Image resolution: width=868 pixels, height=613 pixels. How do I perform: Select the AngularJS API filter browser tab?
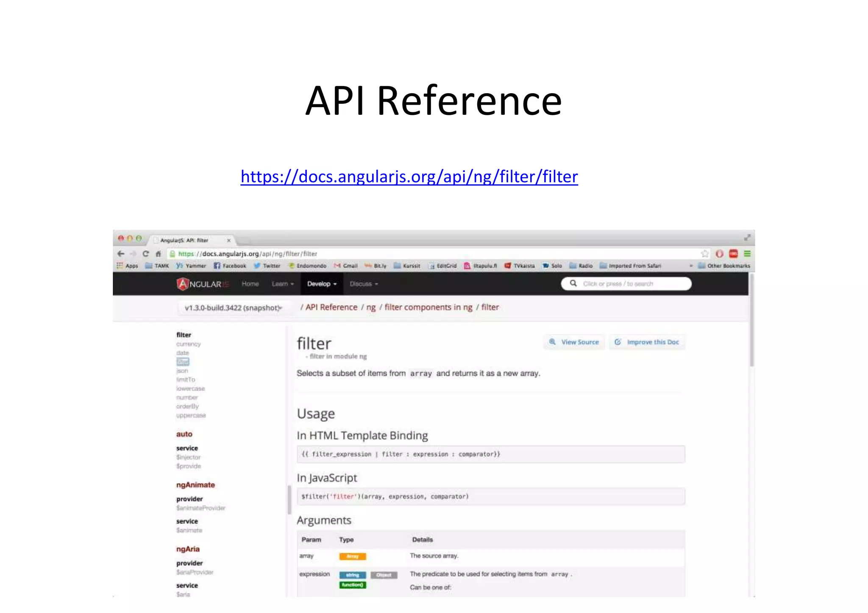point(191,240)
